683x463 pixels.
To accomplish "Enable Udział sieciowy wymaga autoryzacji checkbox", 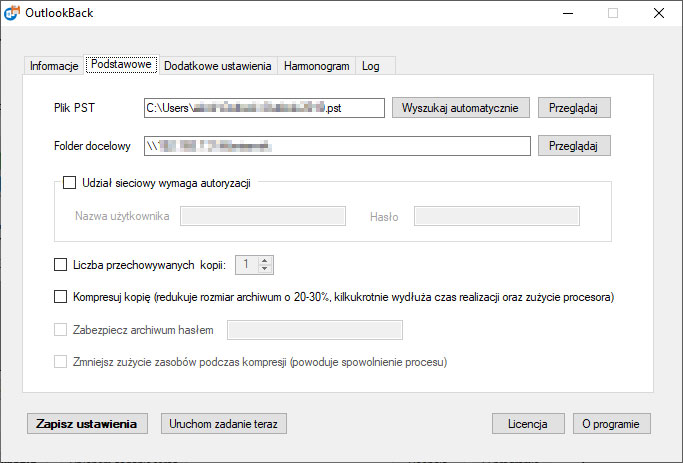I will 69,182.
